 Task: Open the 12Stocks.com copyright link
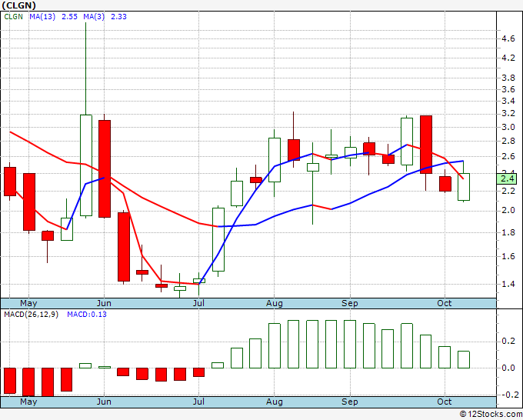click(491, 414)
